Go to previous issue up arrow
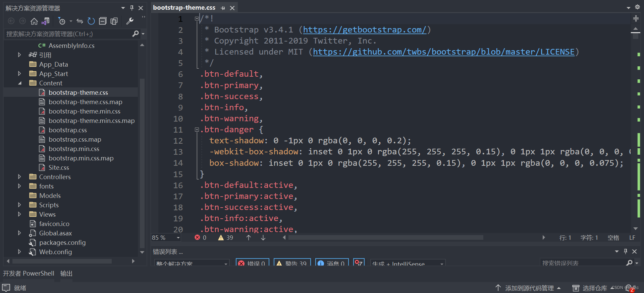 pyautogui.click(x=249, y=237)
